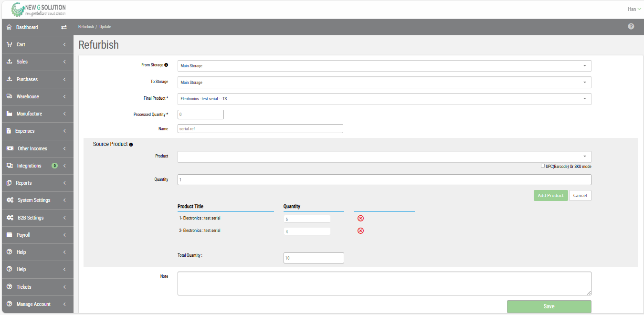
Task: Expand the Reports menu chevron
Action: pos(64,183)
